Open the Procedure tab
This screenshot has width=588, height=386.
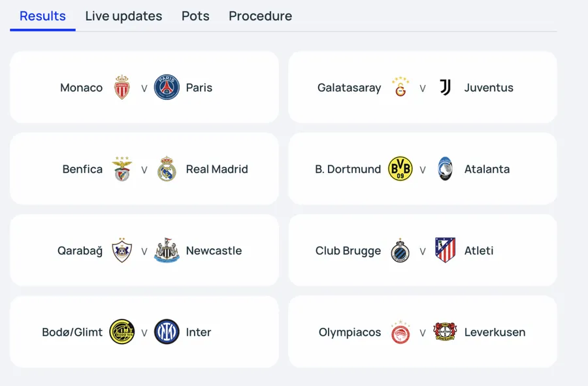click(260, 16)
